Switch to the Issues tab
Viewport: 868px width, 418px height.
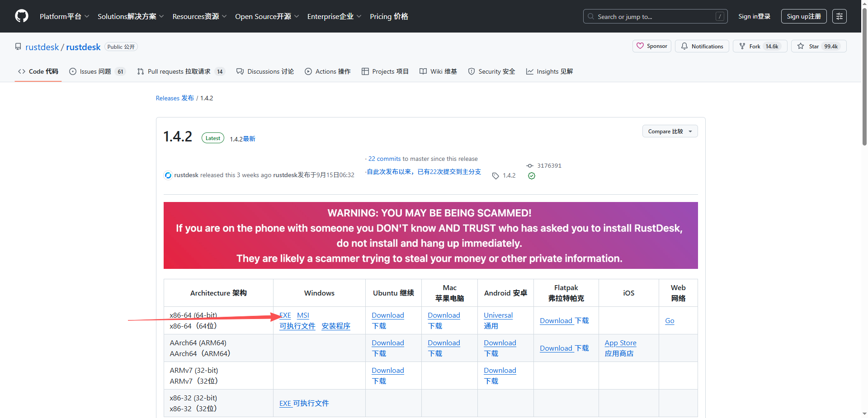pos(97,71)
